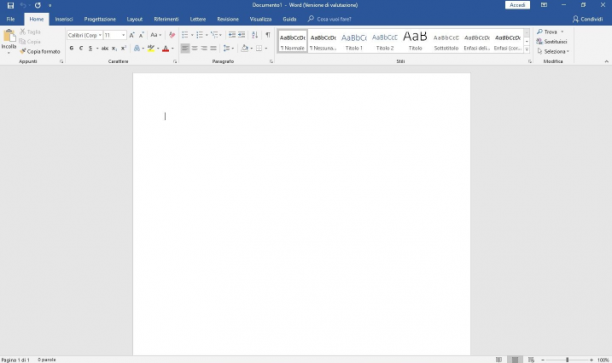Click the Incolla paste icon
Viewport: 612px width, 363px height.
point(9,36)
